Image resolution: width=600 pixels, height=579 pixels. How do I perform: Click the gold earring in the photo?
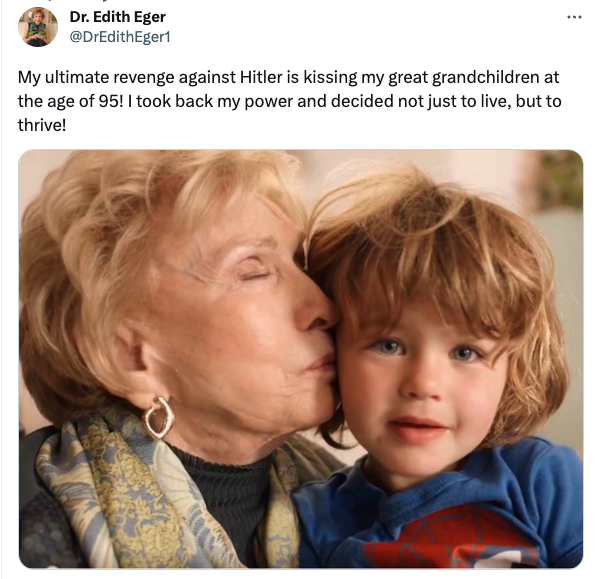point(158,418)
